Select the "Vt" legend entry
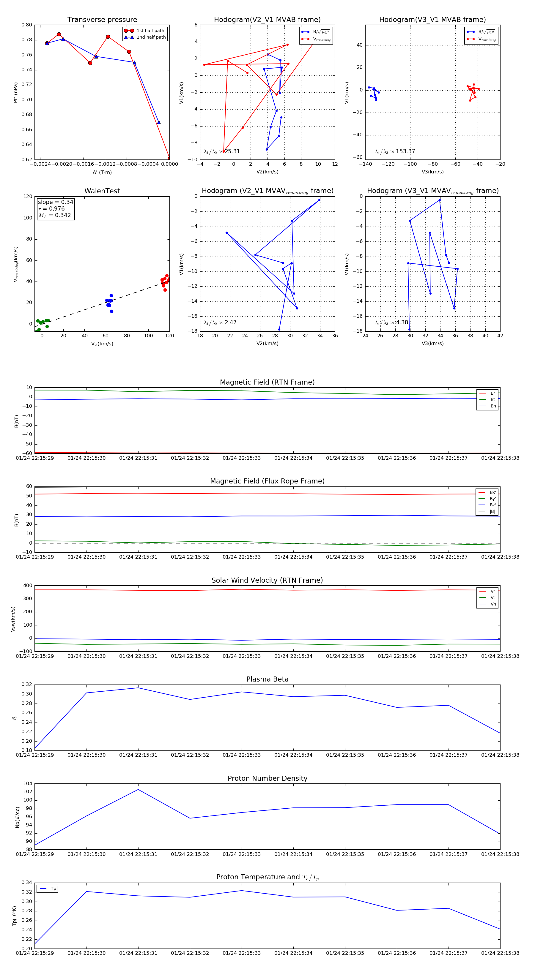Screen dimensions: 535x980 click(x=487, y=598)
